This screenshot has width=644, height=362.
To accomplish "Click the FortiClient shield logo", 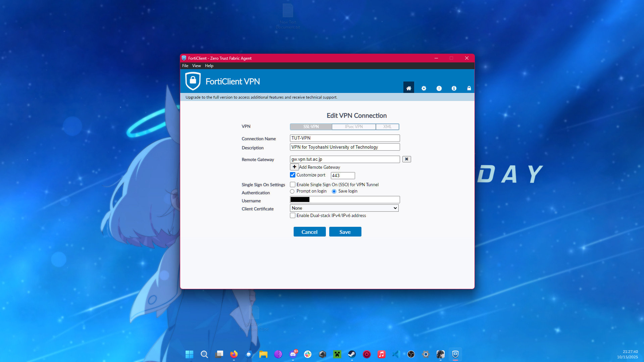I will (x=193, y=81).
